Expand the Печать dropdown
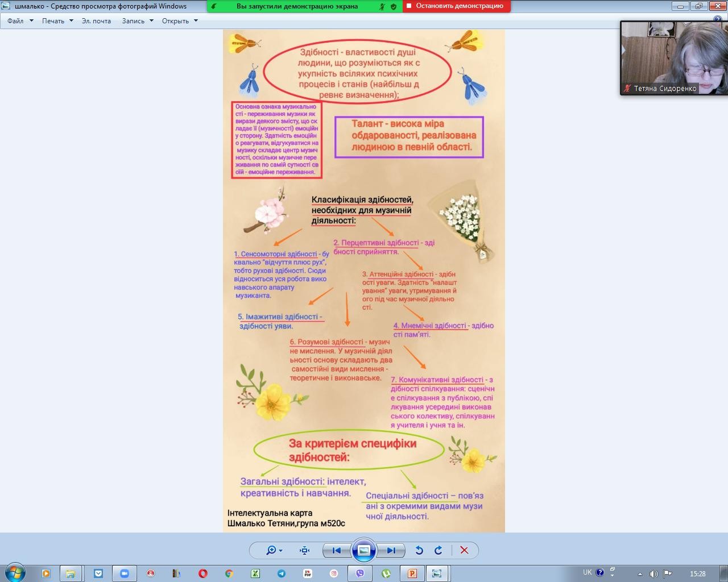The height and width of the screenshot is (582, 728). [57, 20]
